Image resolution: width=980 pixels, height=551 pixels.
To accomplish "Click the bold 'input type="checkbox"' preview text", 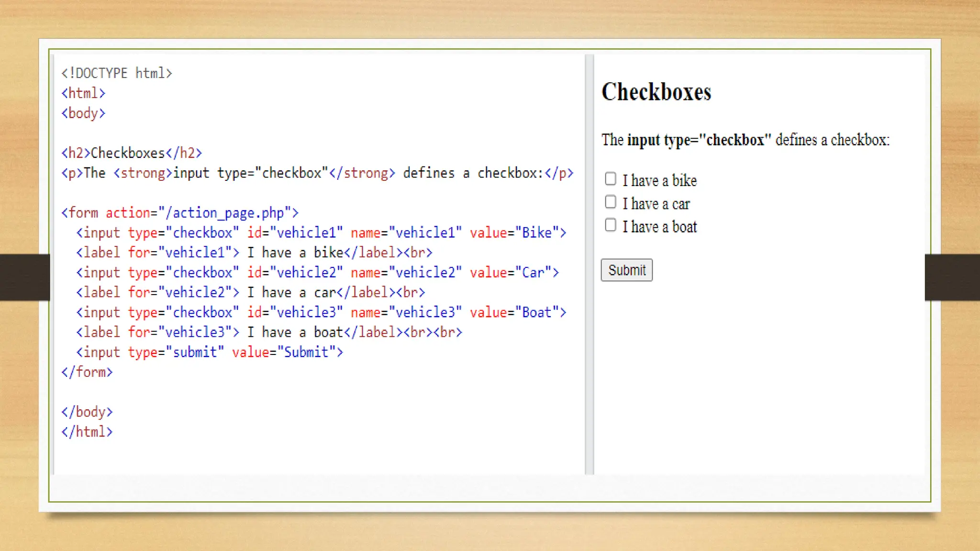I will (x=699, y=140).
